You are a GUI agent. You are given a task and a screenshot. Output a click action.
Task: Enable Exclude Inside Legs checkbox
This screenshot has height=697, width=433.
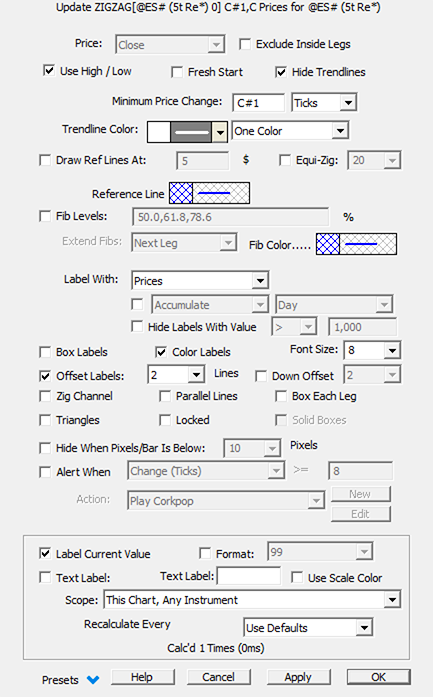pyautogui.click(x=245, y=44)
